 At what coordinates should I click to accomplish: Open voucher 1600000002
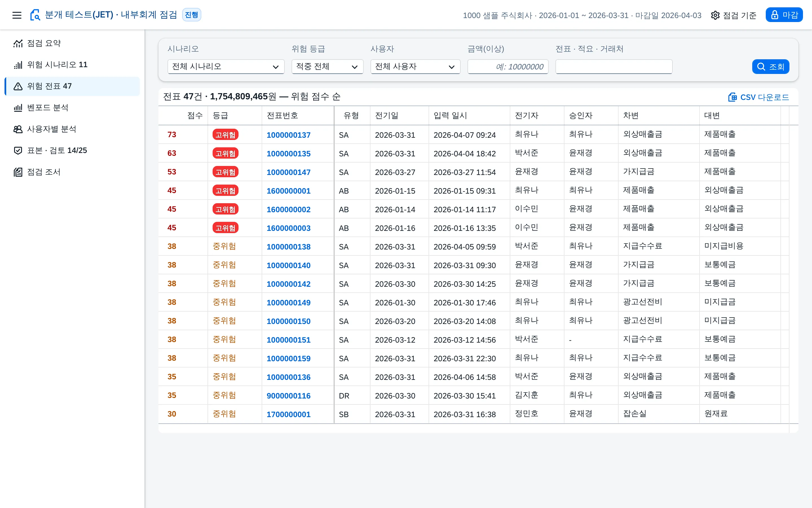pyautogui.click(x=288, y=210)
